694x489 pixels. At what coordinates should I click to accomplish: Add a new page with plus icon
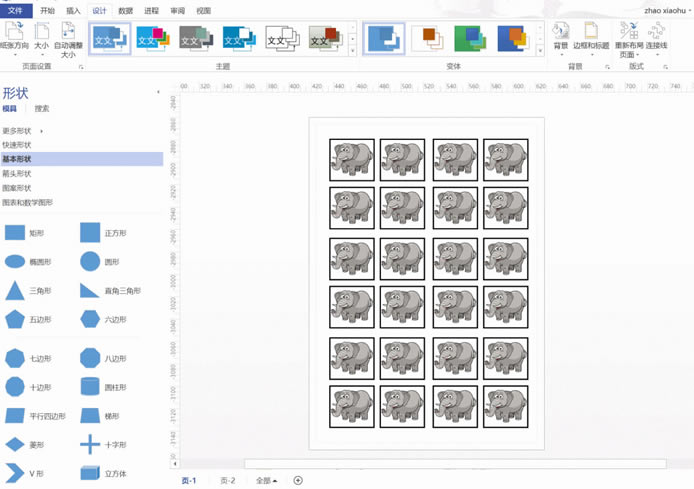(298, 481)
